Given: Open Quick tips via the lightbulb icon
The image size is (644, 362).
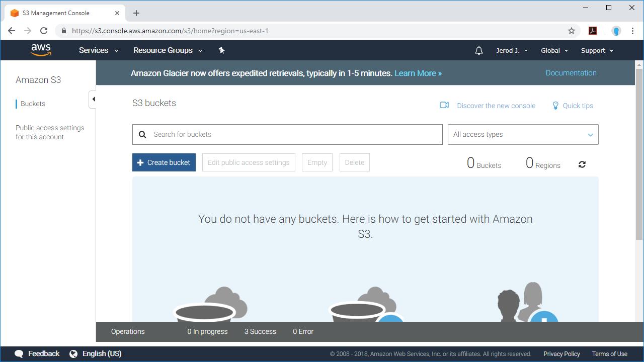Looking at the screenshot, I should tap(555, 106).
